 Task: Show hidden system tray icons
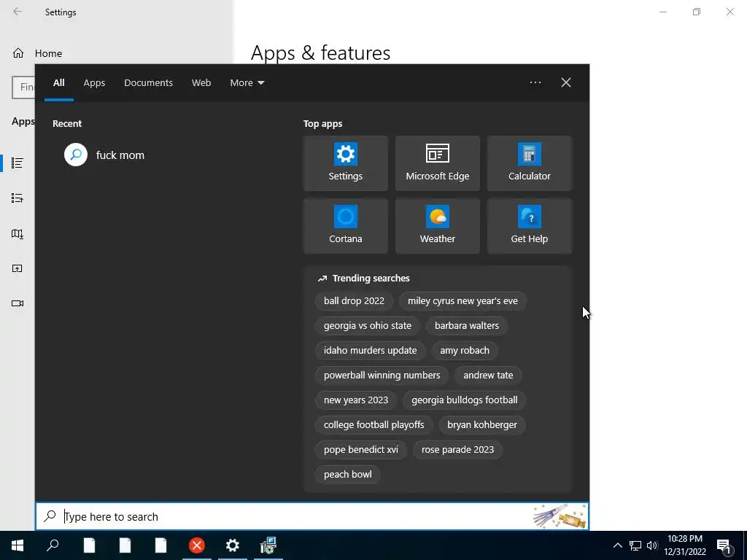tap(617, 545)
